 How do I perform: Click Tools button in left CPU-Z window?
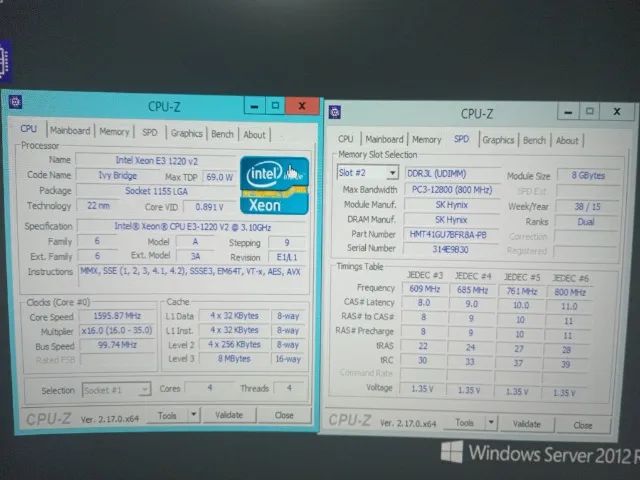pos(167,416)
